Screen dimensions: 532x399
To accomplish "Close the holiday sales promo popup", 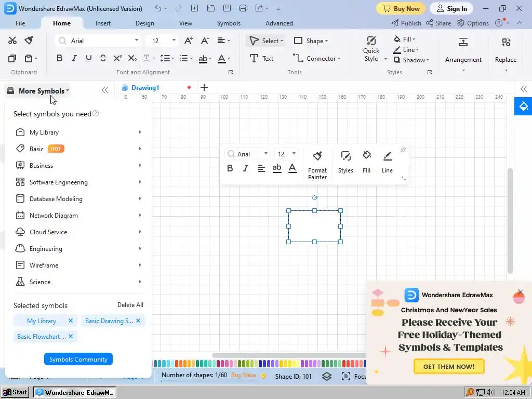I will [520, 292].
